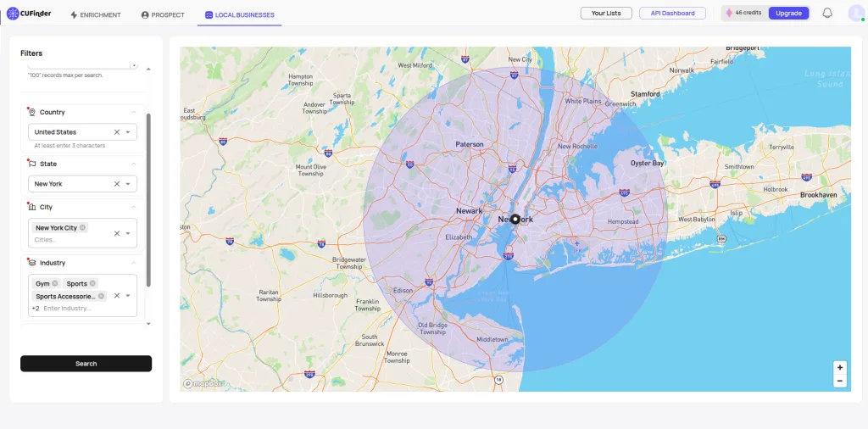Collapse the Industry filter section
The height and width of the screenshot is (429, 868).
pyautogui.click(x=133, y=263)
